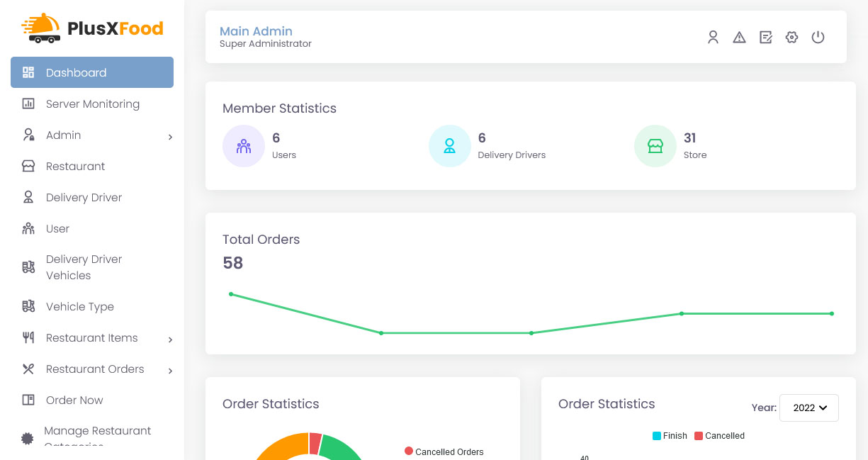Viewport: 868px width, 460px height.
Task: Expand the Restaurant Items submenu chevron
Action: pyautogui.click(x=170, y=340)
